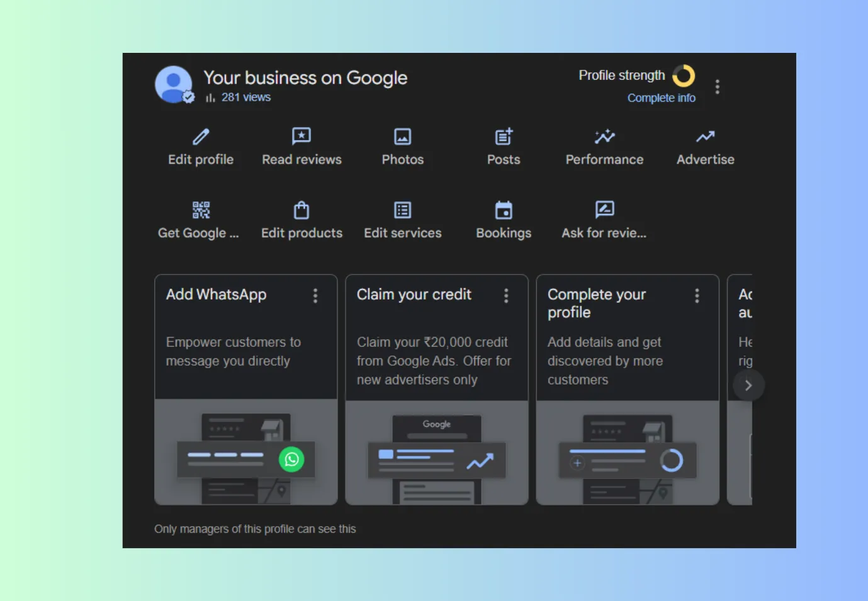Show next cards with right arrow
868x601 pixels.
click(748, 385)
